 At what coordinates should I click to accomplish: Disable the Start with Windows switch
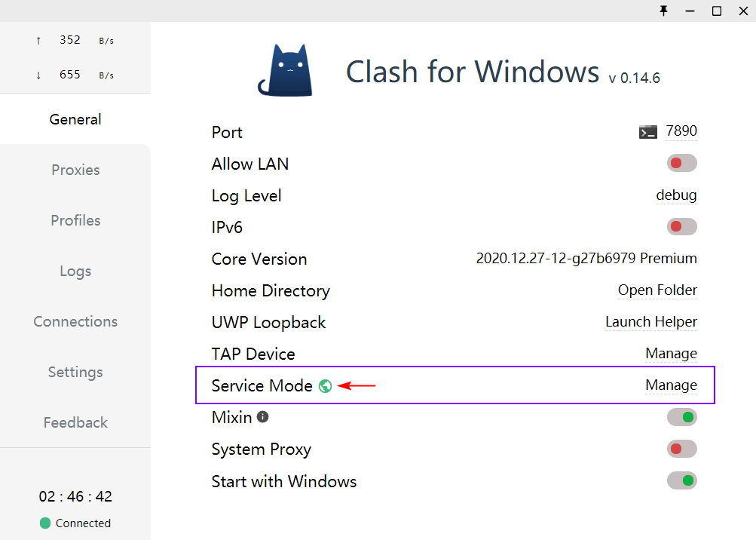pyautogui.click(x=681, y=480)
